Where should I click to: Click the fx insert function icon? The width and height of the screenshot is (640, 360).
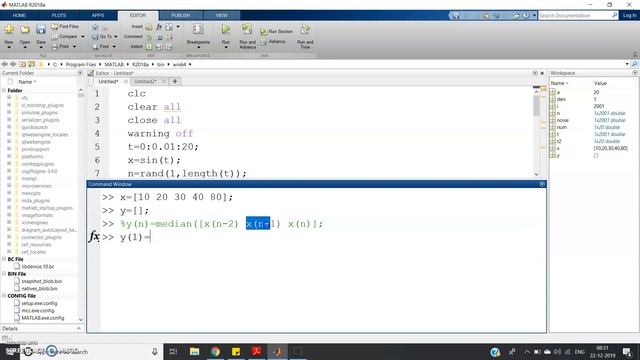(159, 27)
